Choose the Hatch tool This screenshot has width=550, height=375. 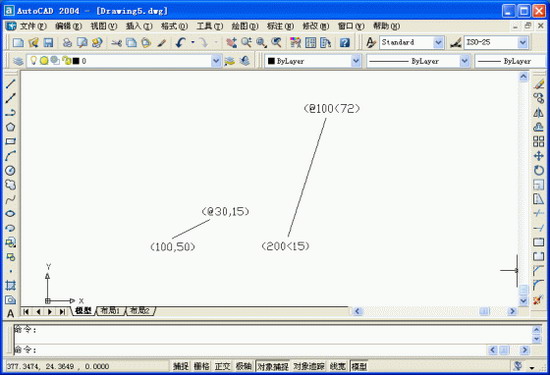coord(11,286)
